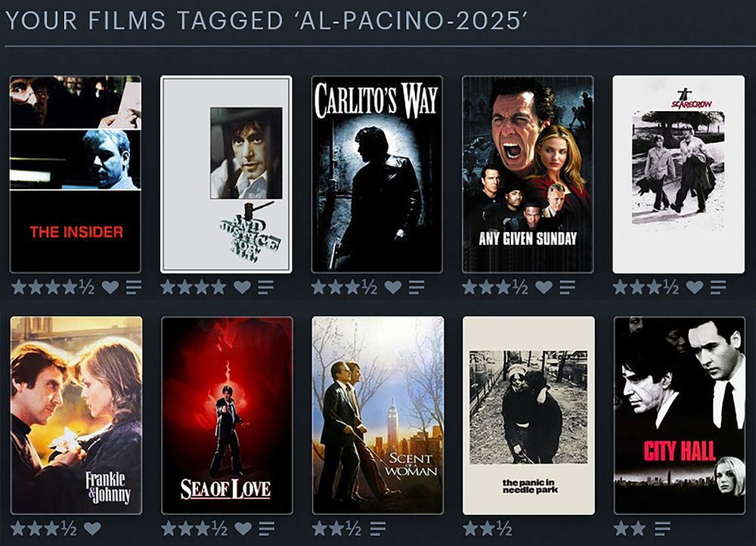This screenshot has height=546, width=756.
Task: Click the star rating under Panic in Needle Park
Action: point(488,529)
